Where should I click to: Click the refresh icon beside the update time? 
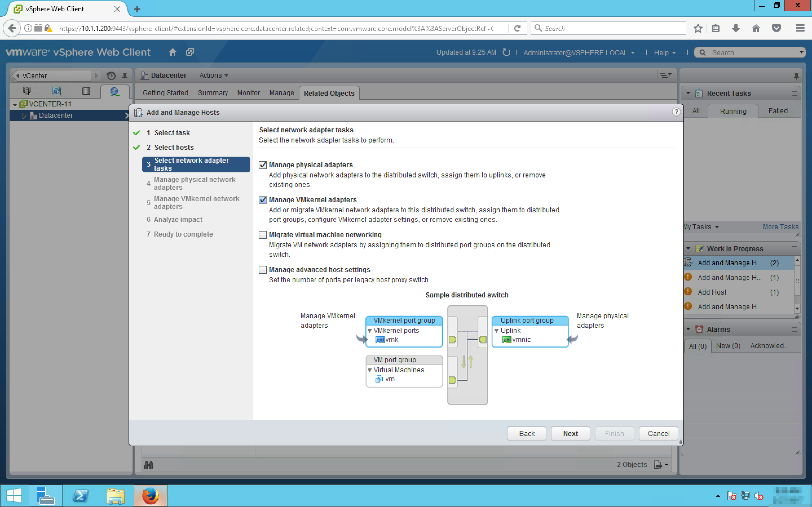tap(506, 52)
